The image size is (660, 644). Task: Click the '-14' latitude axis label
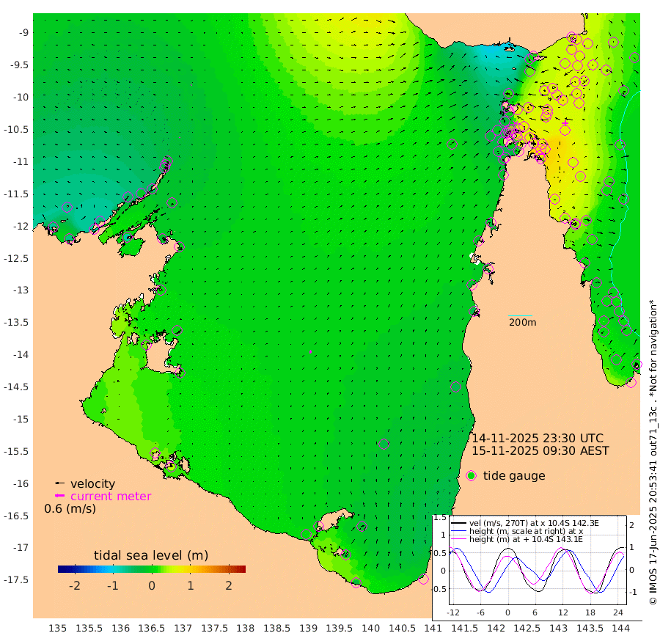tap(21, 355)
